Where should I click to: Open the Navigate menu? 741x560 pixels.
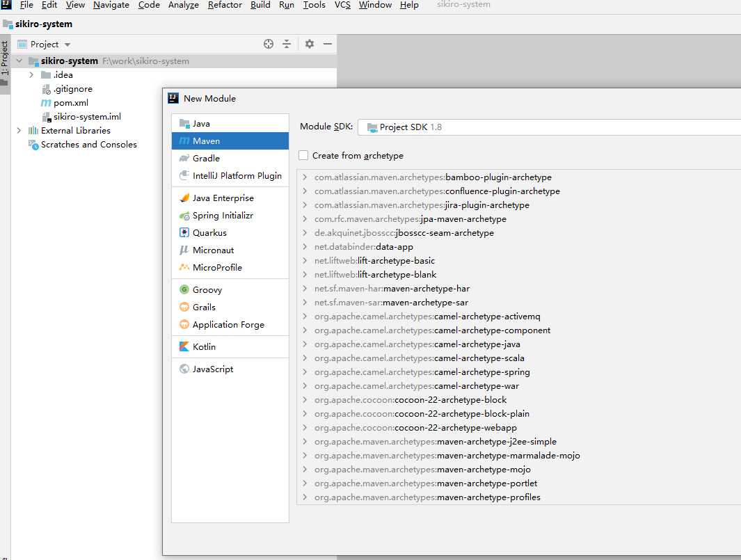coord(111,5)
